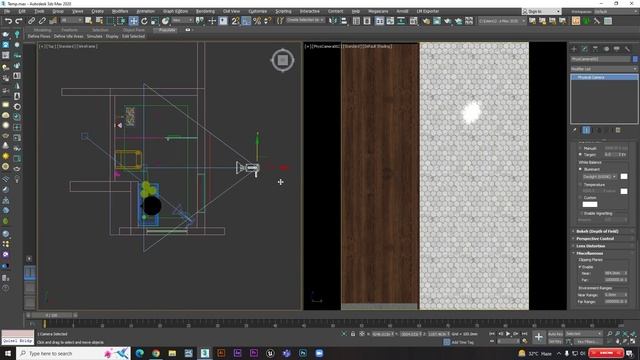Open the reference coordinate system dropdown

pyautogui.click(x=182, y=20)
